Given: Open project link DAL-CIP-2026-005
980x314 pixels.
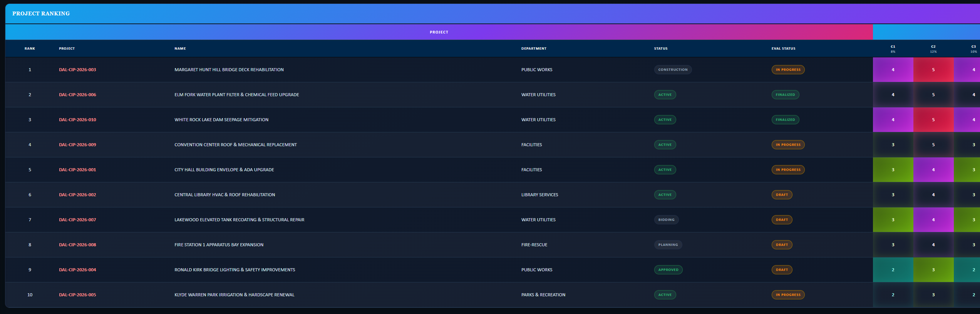Looking at the screenshot, I should pos(77,295).
